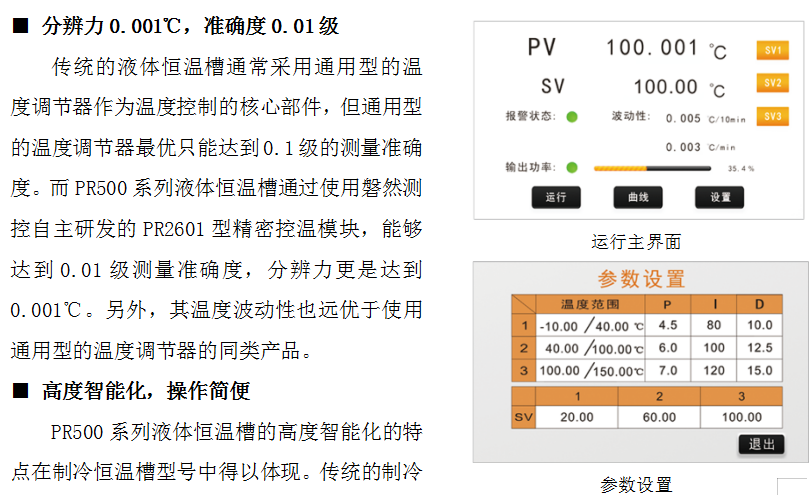811x495 pixels.
Task: Select the SV3 orange button
Action: pyautogui.click(x=773, y=116)
